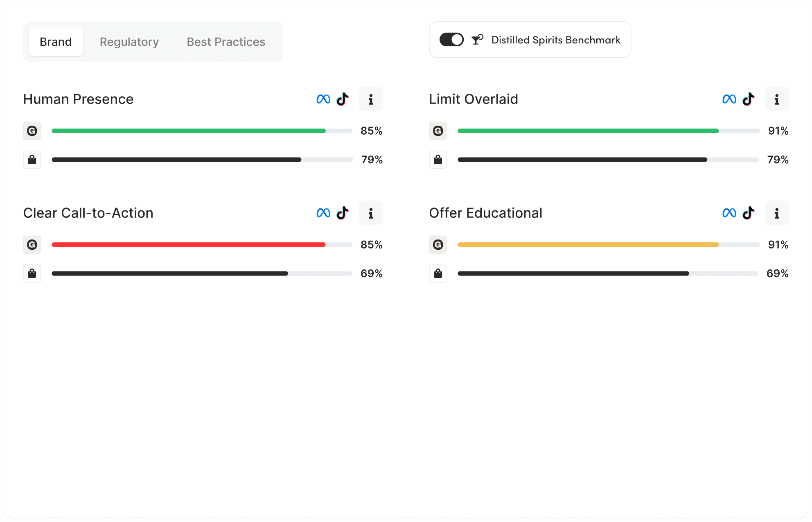Viewport: 812px width, 522px height.
Task: Click the shopping bag icon under Offer Educational
Action: 438,273
